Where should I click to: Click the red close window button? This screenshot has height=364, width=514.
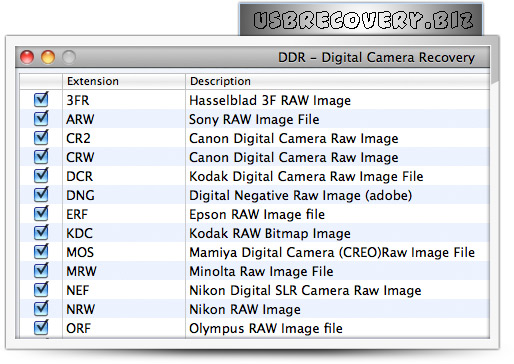[27, 57]
